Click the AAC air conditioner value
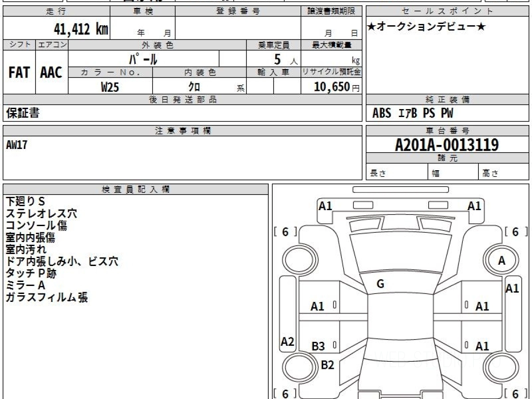The image size is (532, 399). pyautogui.click(x=51, y=73)
